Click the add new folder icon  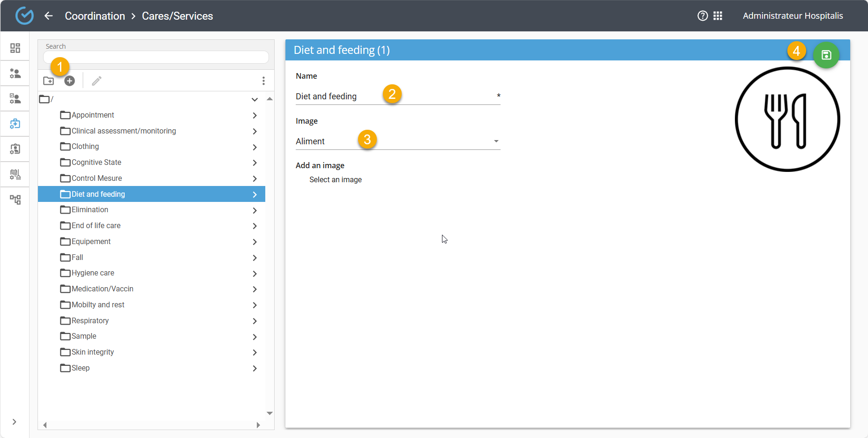pos(49,81)
